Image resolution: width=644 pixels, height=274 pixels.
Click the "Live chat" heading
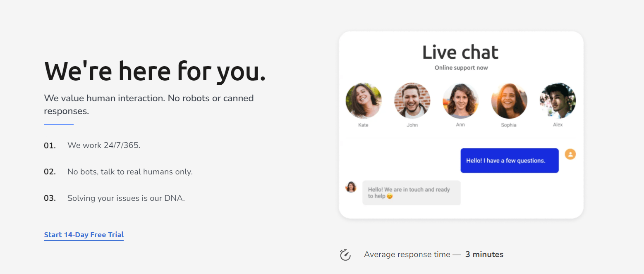tap(460, 52)
